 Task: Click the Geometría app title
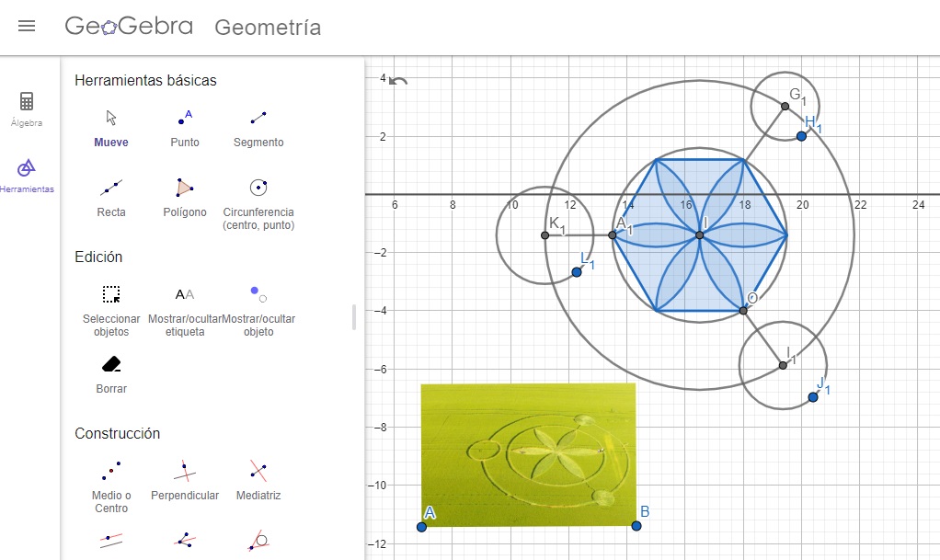click(x=268, y=27)
